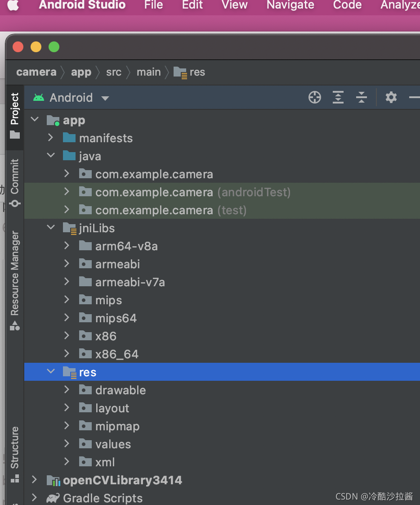The width and height of the screenshot is (420, 505).
Task: Select the x86 folder row
Action: click(222, 336)
